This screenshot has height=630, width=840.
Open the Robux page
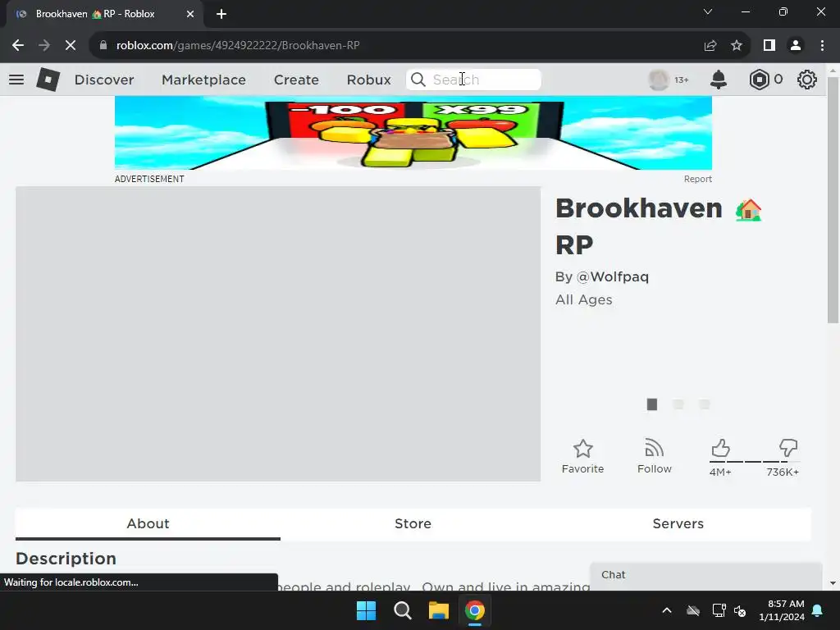click(368, 80)
